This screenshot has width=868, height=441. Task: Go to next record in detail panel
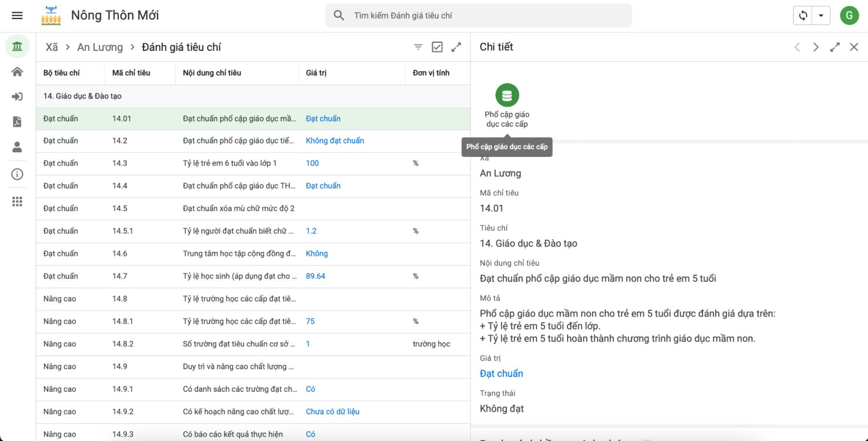click(x=815, y=47)
